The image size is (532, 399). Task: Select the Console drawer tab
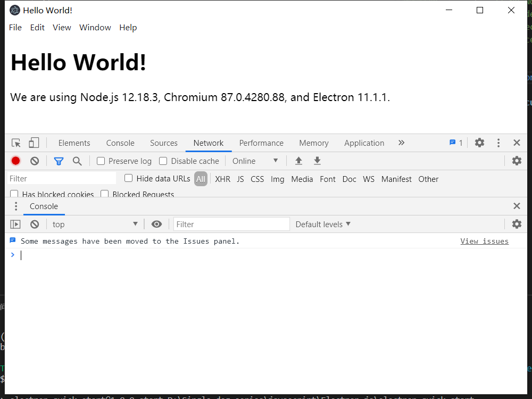coord(44,206)
